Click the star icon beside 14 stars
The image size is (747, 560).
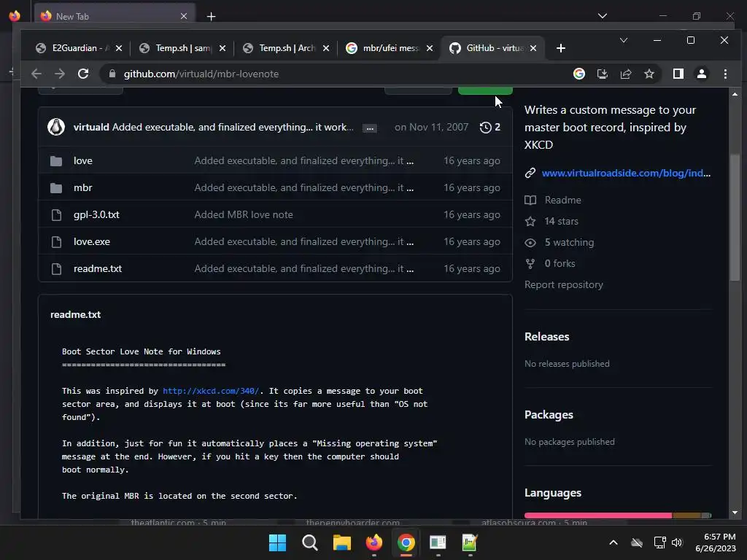click(530, 222)
